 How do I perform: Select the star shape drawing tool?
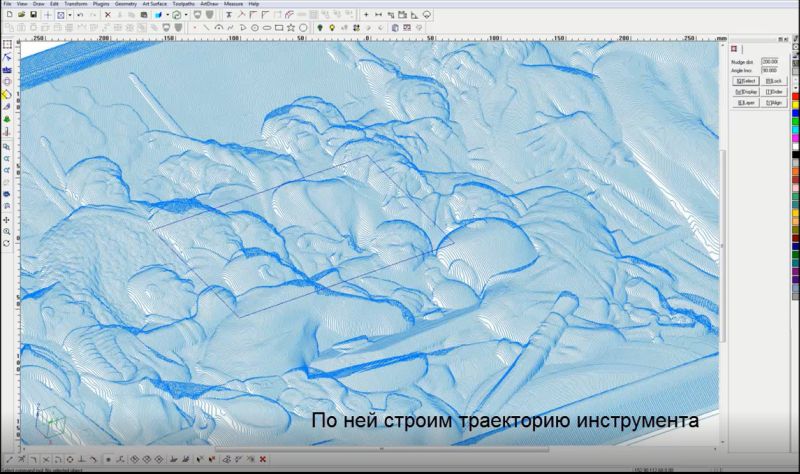[x=291, y=28]
